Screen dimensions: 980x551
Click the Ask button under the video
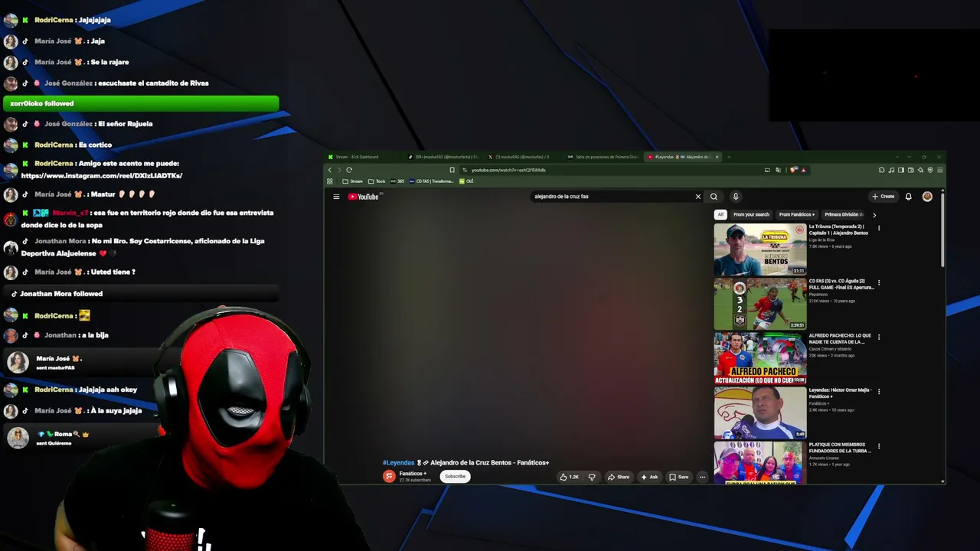[649, 477]
